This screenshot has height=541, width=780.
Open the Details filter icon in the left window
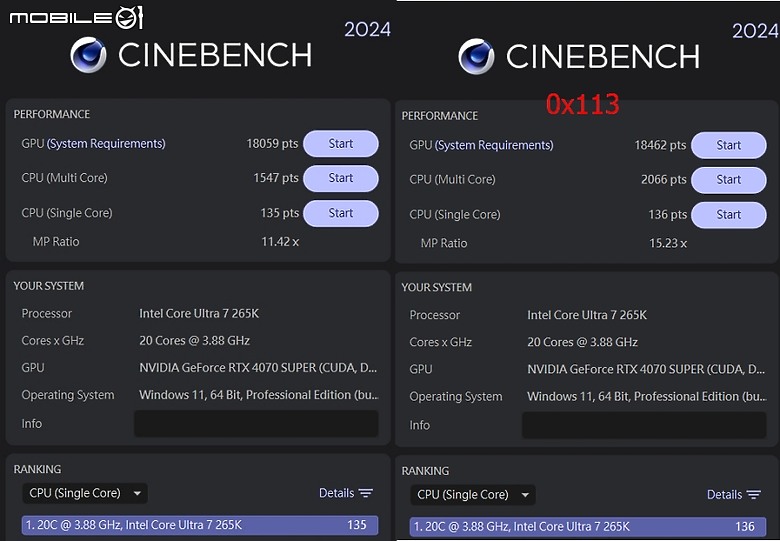click(366, 493)
